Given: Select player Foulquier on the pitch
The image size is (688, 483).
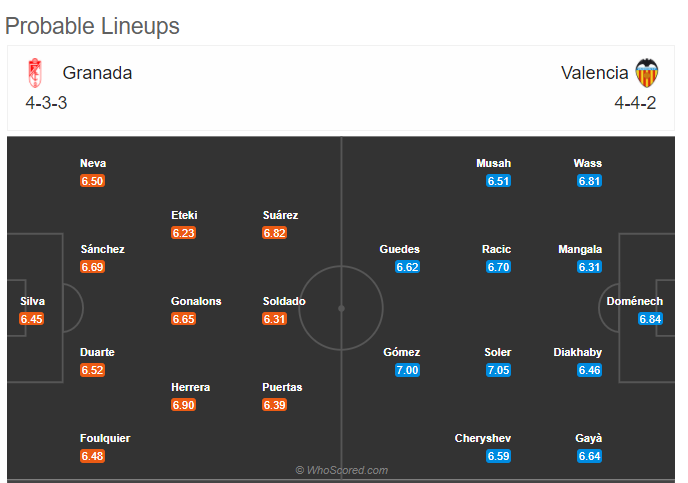Looking at the screenshot, I should coord(105,438).
